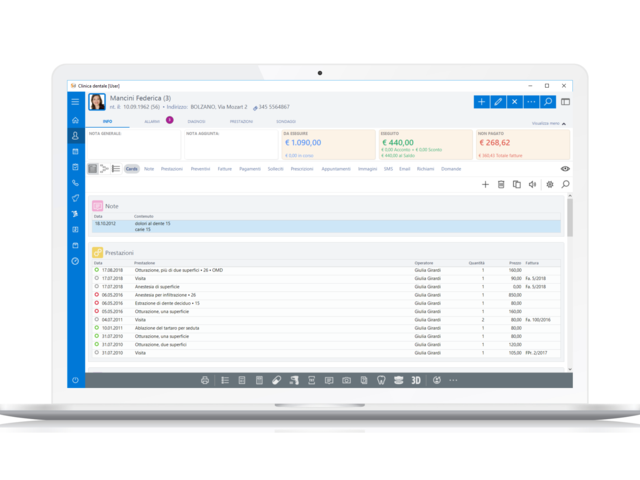Image resolution: width=640 pixels, height=480 pixels.
Task: Click the Fatture link in filter row
Action: point(225,169)
